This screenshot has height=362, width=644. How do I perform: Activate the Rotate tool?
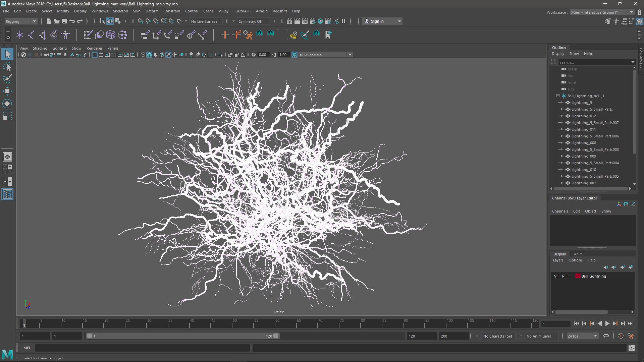click(7, 103)
